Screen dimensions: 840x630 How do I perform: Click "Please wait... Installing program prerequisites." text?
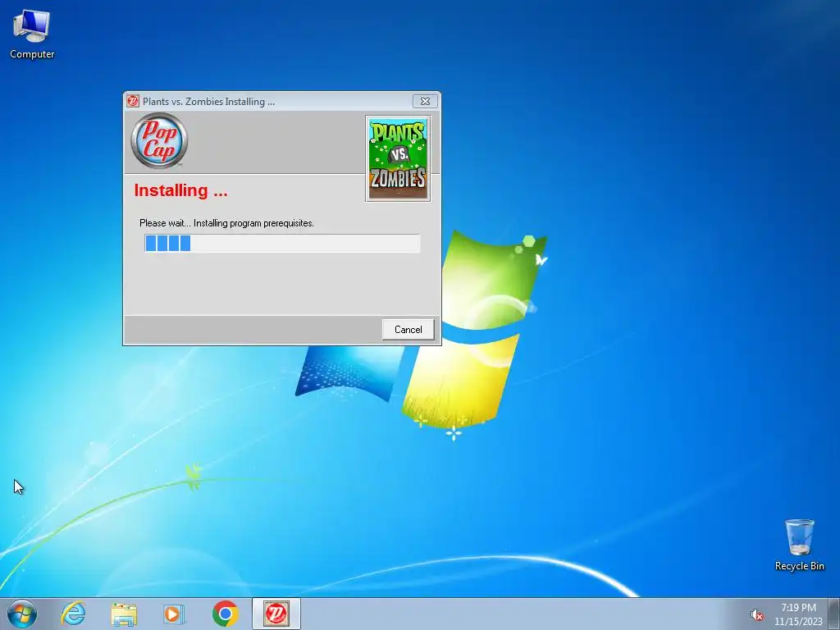click(226, 223)
